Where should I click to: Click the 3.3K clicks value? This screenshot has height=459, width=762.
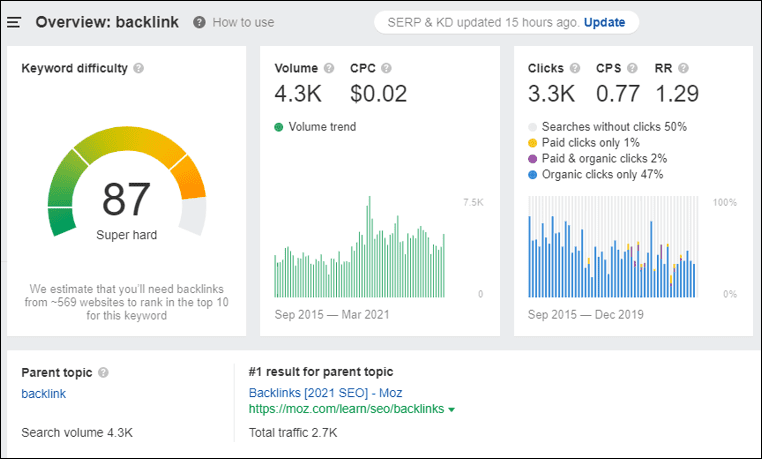click(x=552, y=93)
